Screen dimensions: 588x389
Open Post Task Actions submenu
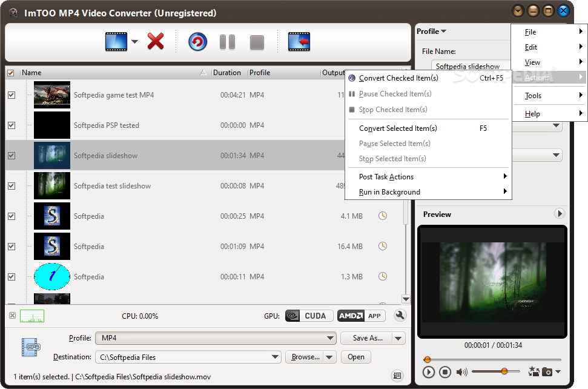pyautogui.click(x=428, y=177)
